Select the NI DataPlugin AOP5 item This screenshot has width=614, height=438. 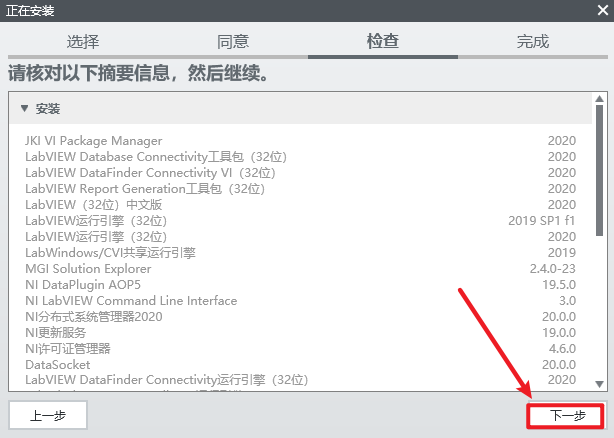point(82,285)
